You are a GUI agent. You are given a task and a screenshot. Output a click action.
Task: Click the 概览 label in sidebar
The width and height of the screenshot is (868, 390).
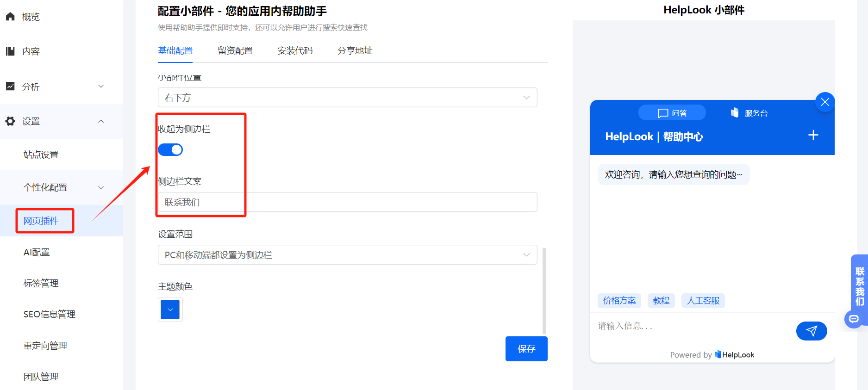[x=31, y=17]
